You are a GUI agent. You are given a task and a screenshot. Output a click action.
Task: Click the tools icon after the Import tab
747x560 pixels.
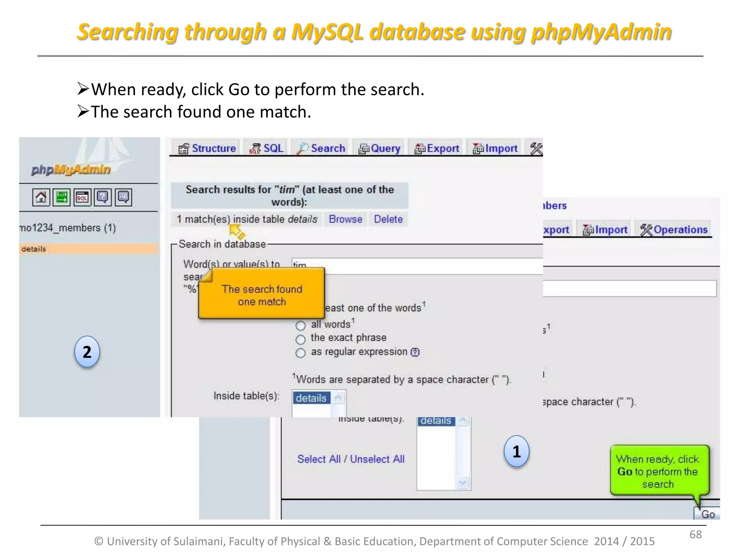pyautogui.click(x=536, y=149)
